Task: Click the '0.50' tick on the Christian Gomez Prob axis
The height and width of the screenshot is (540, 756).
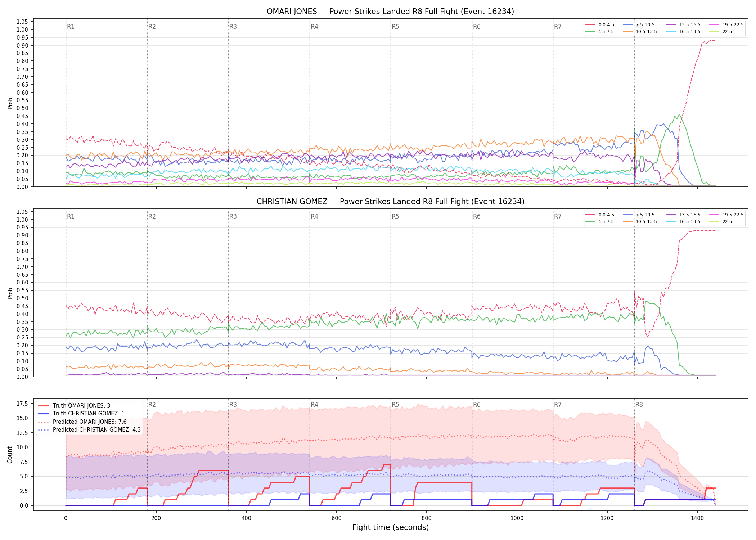Action: [x=22, y=298]
